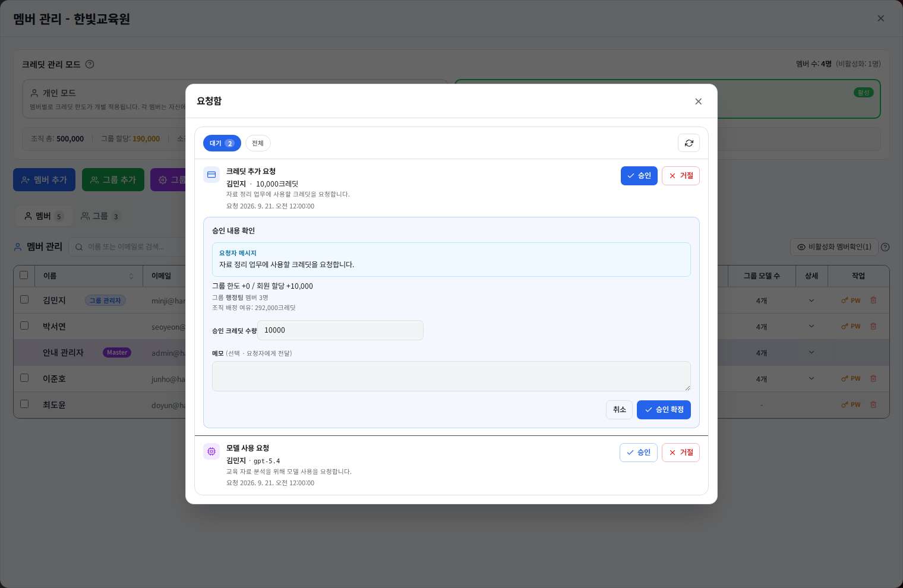903x588 pixels.
Task: Click the 그룹 추가 button
Action: tap(113, 180)
